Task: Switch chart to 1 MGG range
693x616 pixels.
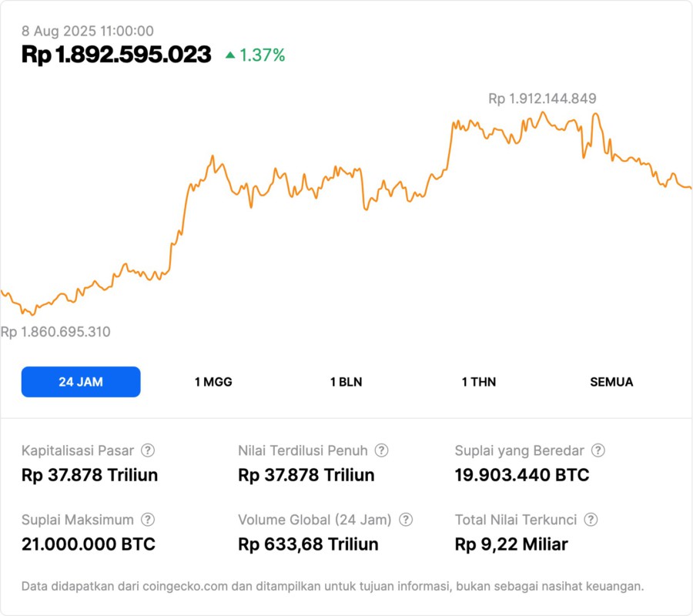Action: click(x=213, y=382)
